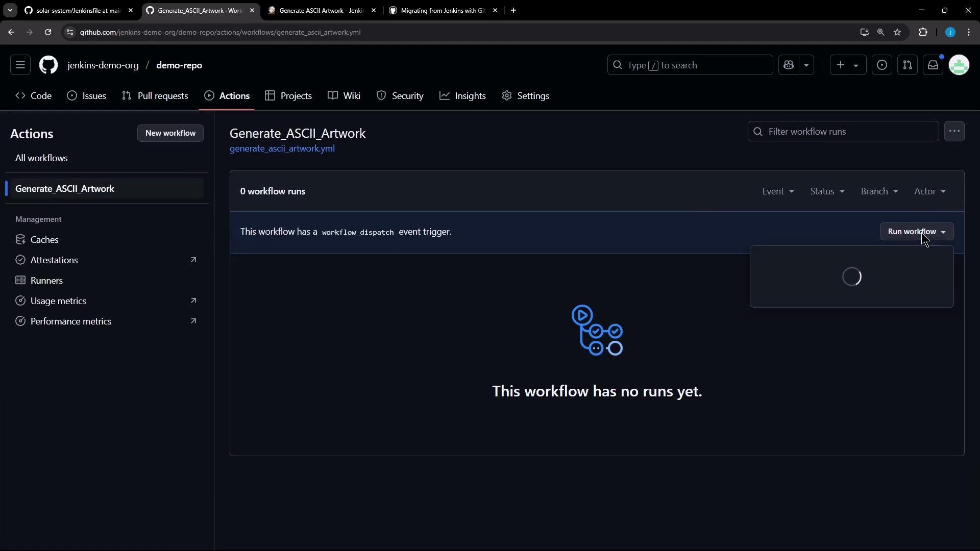
Task: Switch to Generate ASCII Artwork Jenkins tab
Action: point(322,10)
